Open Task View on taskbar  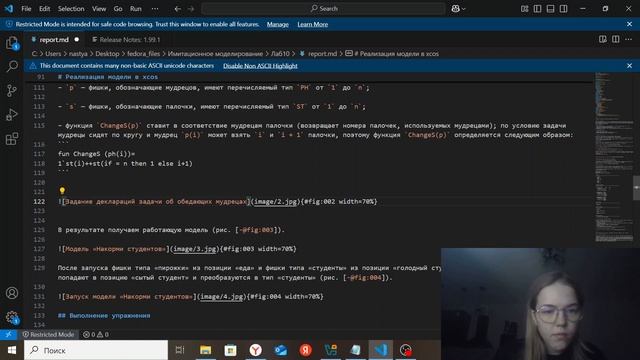pyautogui.click(x=180, y=350)
